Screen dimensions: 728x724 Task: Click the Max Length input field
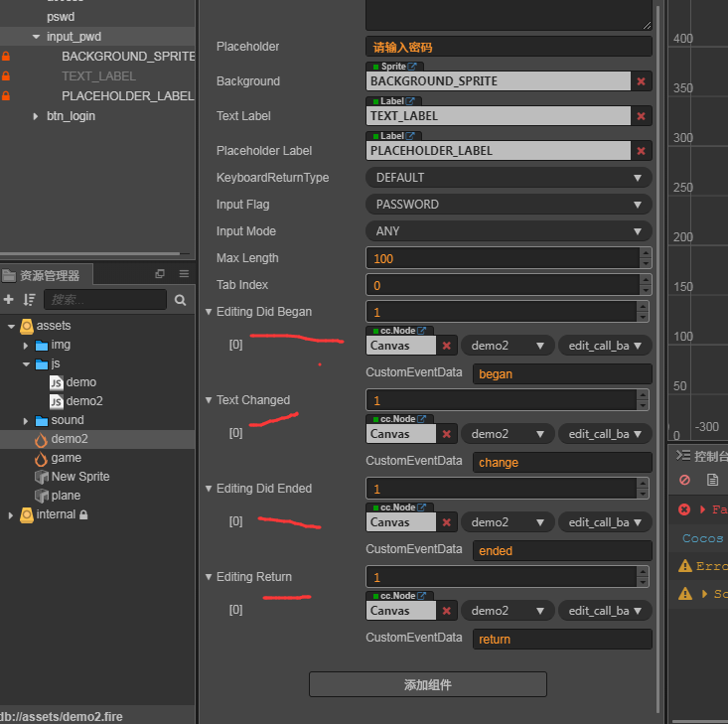502,258
